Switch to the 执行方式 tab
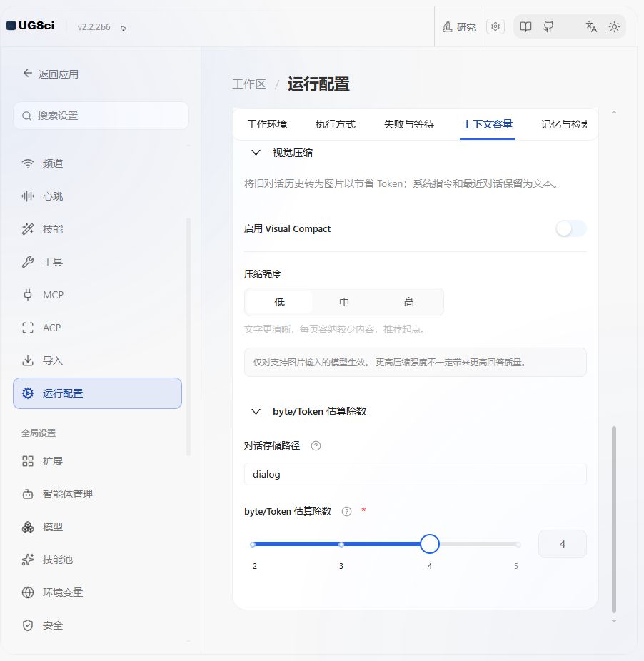This screenshot has width=644, height=661. click(x=336, y=124)
